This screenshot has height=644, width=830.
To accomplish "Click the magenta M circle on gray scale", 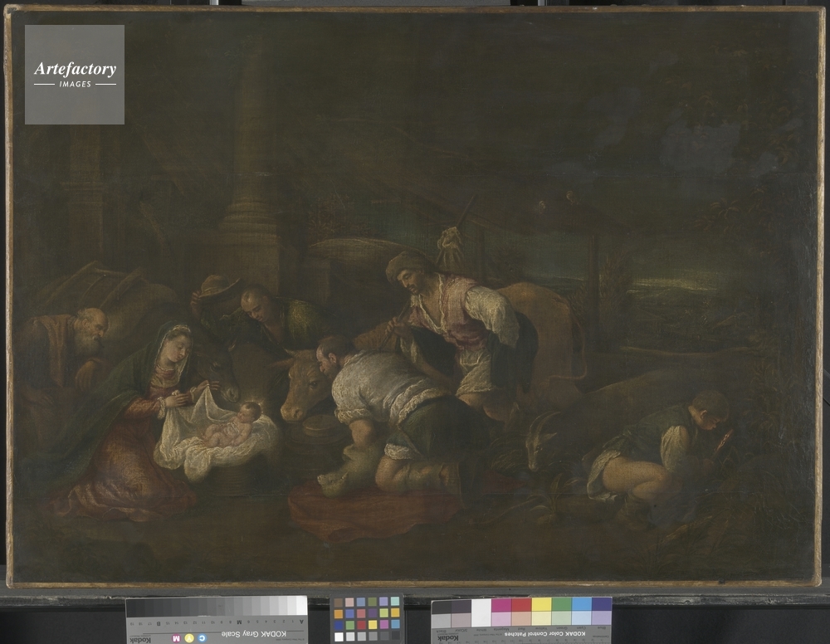I will tap(175, 639).
